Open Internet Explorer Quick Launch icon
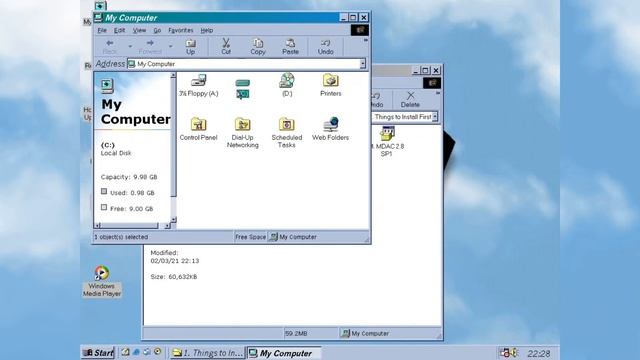Screen dimensions: 640x360 tap(136, 352)
